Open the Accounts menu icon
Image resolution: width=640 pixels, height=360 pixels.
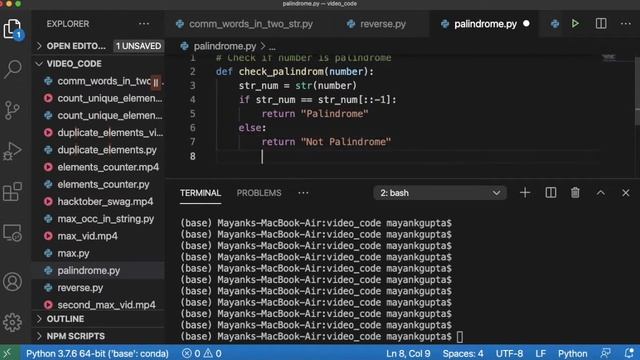point(12,282)
